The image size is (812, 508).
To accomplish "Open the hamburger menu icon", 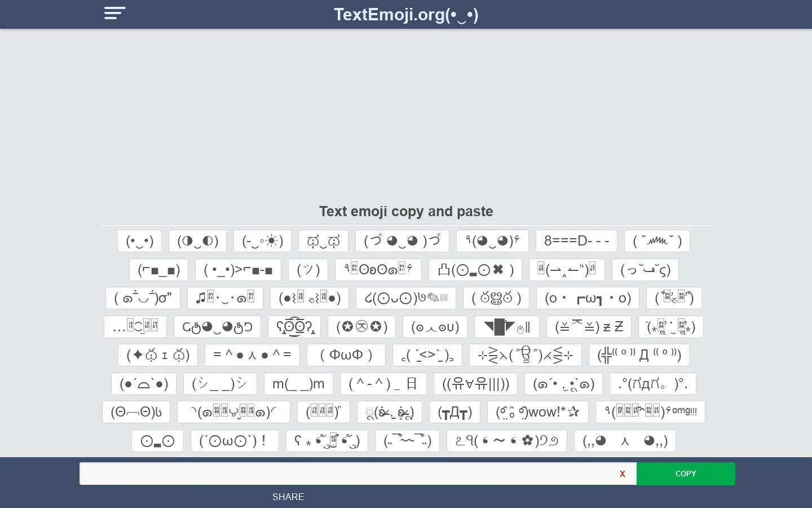I will [x=115, y=13].
